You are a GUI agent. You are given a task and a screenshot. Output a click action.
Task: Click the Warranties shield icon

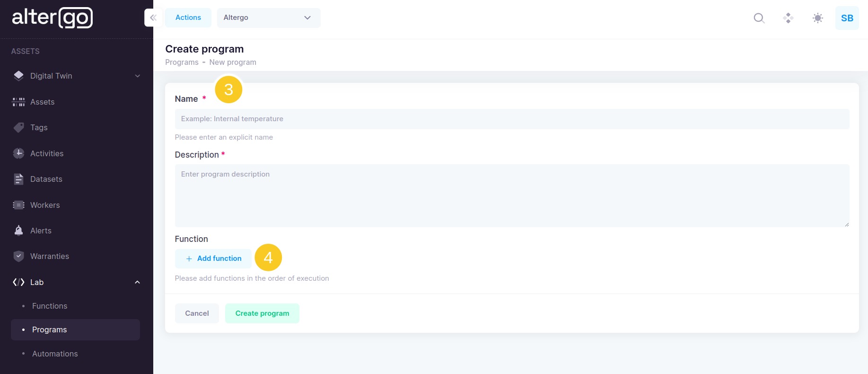click(x=18, y=256)
